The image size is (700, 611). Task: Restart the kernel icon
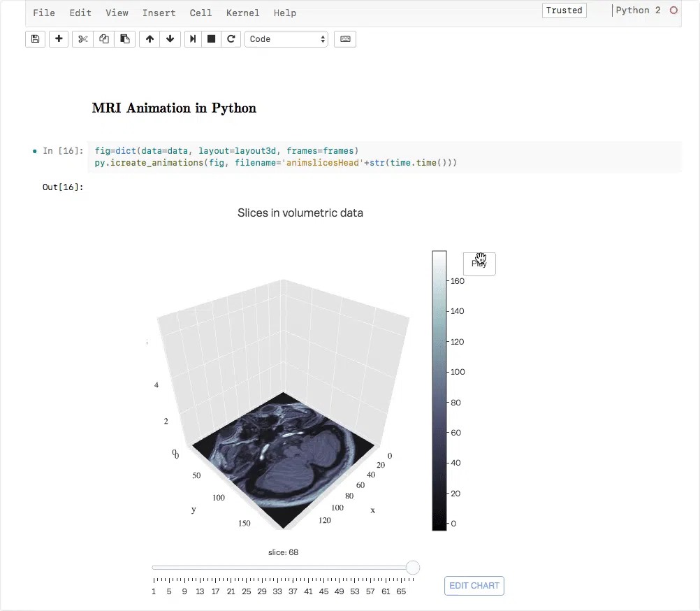pyautogui.click(x=231, y=39)
